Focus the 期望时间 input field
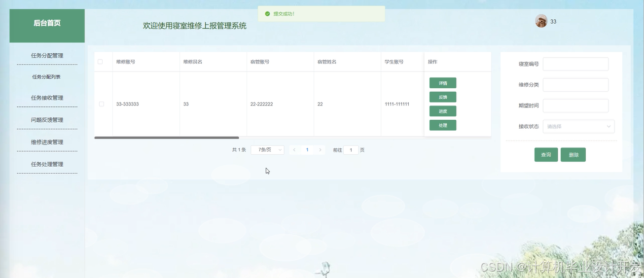This screenshot has width=644, height=278. coord(575,105)
